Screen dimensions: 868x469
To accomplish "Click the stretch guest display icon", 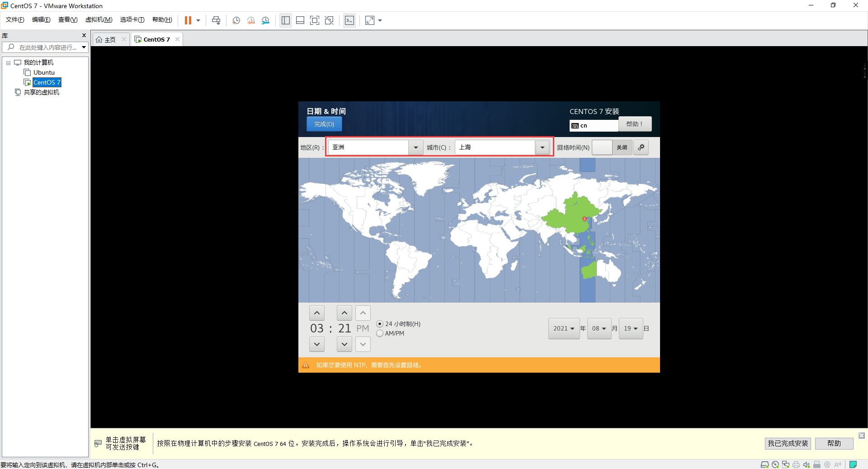I will [x=370, y=20].
